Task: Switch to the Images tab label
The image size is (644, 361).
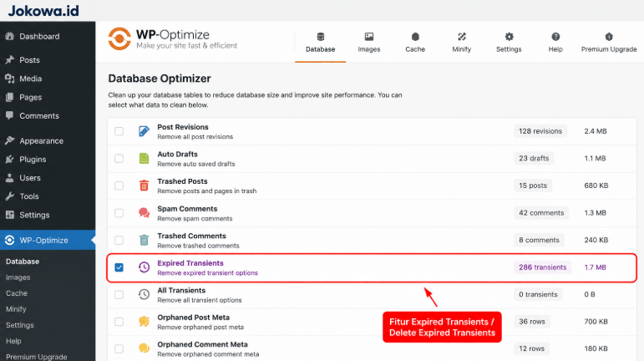Action: (369, 49)
